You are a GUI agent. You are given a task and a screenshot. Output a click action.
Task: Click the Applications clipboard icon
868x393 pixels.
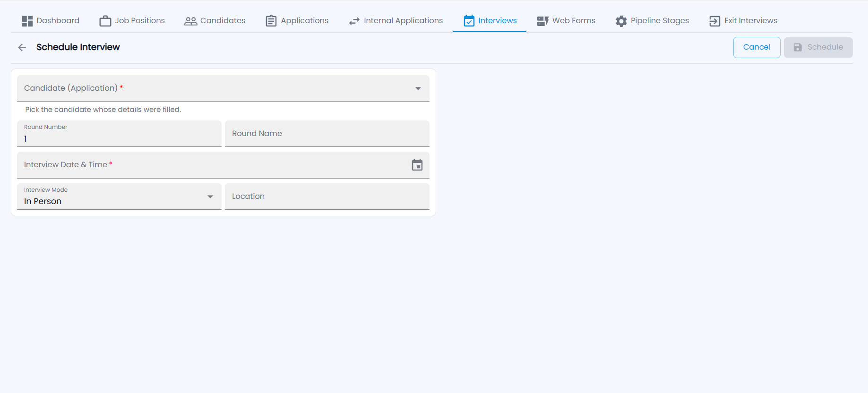[x=271, y=21]
